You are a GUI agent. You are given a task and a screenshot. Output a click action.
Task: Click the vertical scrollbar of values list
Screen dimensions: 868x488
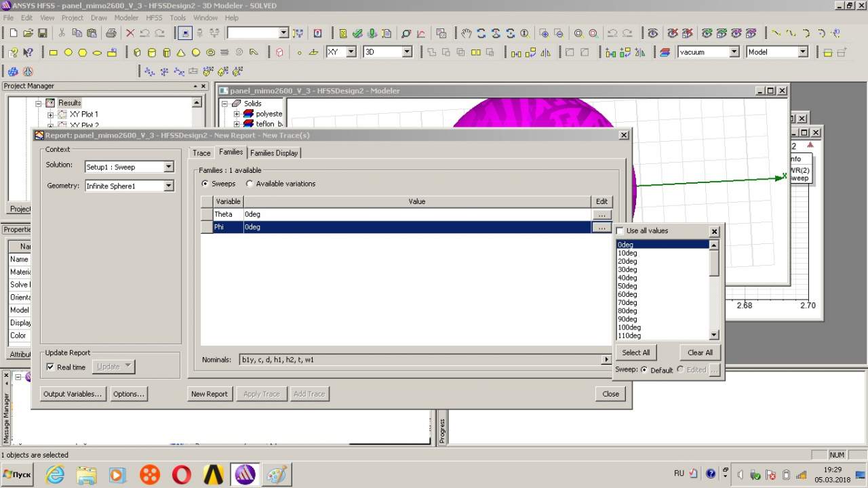[x=714, y=290]
